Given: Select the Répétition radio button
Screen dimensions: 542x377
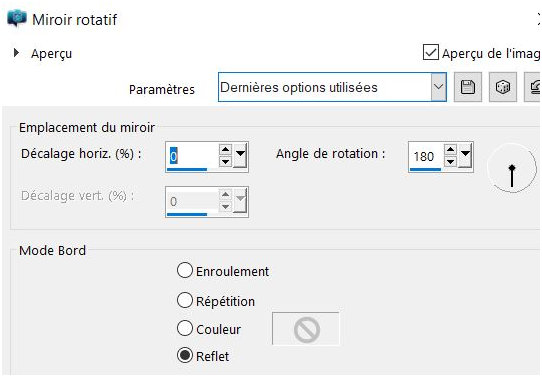Looking at the screenshot, I should click(x=185, y=300).
